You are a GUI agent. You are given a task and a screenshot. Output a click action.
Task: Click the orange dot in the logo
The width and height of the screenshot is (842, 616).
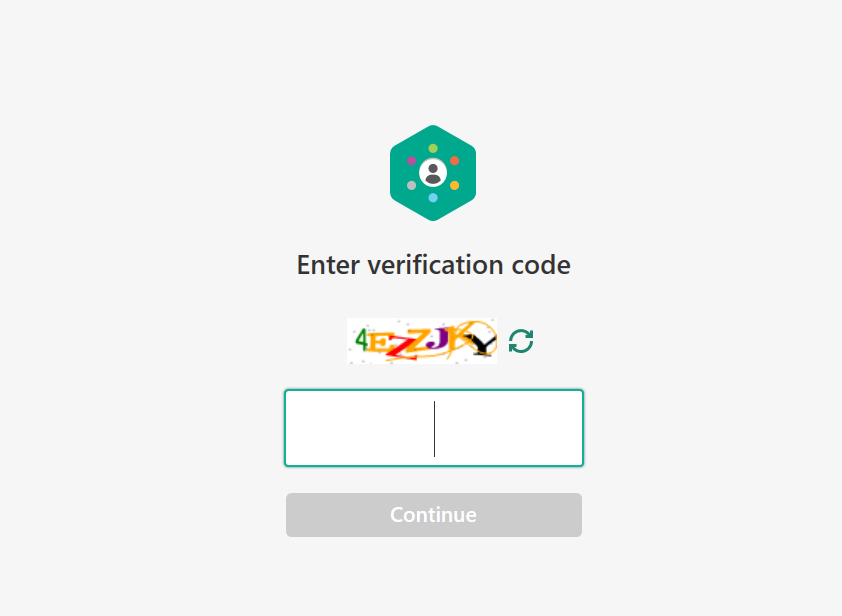454,161
